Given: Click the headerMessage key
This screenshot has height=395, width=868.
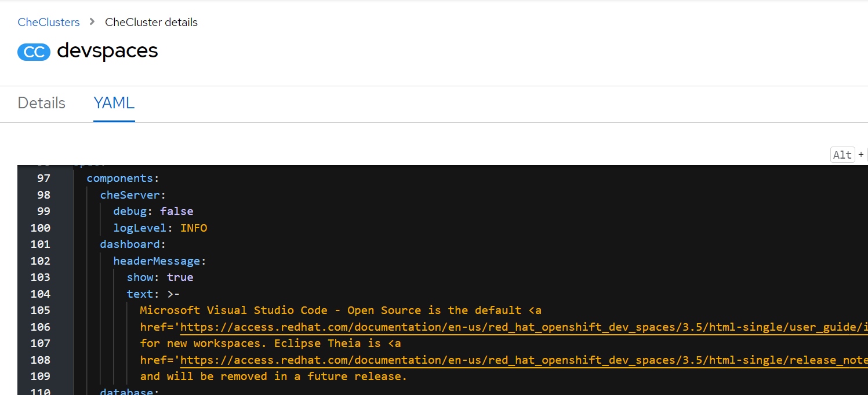Looking at the screenshot, I should coord(157,261).
